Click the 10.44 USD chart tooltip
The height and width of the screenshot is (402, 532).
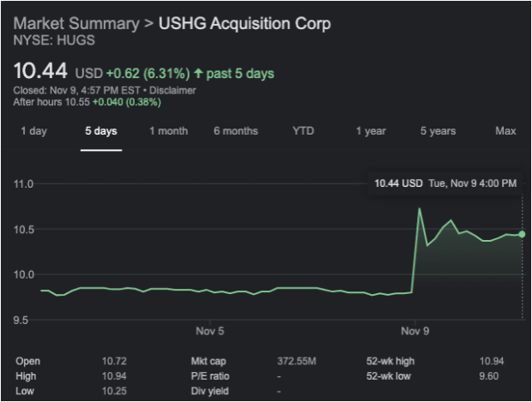pos(445,183)
